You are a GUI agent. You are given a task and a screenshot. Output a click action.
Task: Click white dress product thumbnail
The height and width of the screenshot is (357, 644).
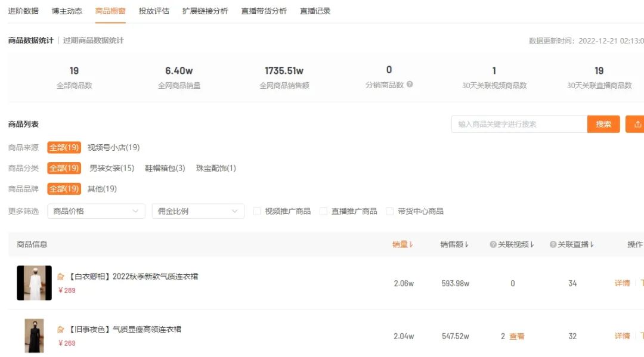[x=34, y=283]
